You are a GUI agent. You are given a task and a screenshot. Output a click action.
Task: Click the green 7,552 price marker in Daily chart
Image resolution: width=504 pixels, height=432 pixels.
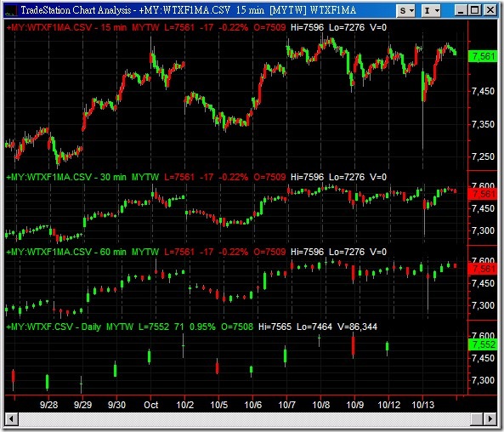[483, 344]
